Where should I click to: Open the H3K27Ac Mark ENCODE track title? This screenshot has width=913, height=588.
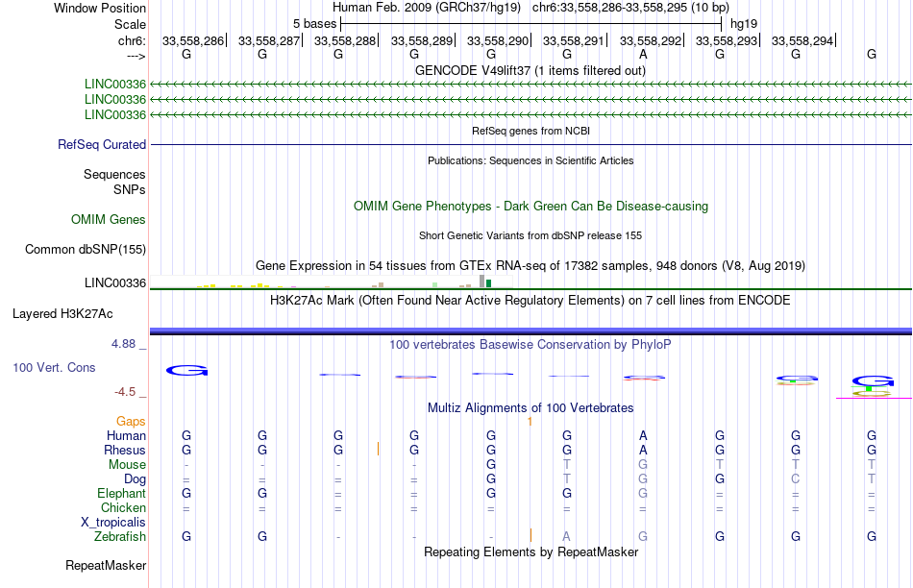click(x=531, y=301)
